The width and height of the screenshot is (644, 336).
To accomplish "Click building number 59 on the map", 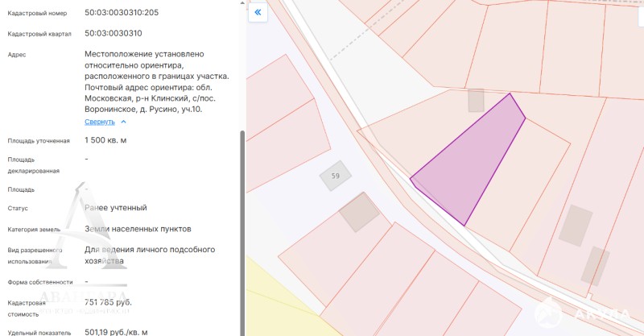I will (335, 176).
